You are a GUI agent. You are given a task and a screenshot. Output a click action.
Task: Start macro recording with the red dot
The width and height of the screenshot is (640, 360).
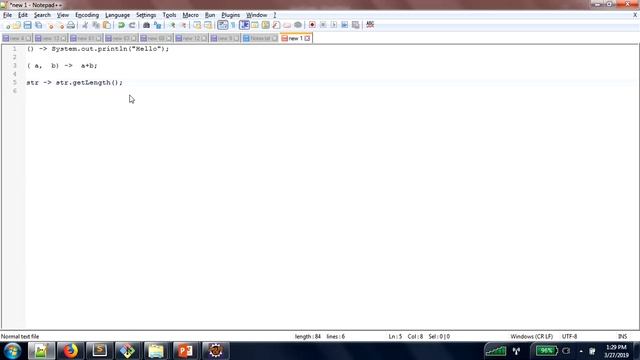coord(312,25)
